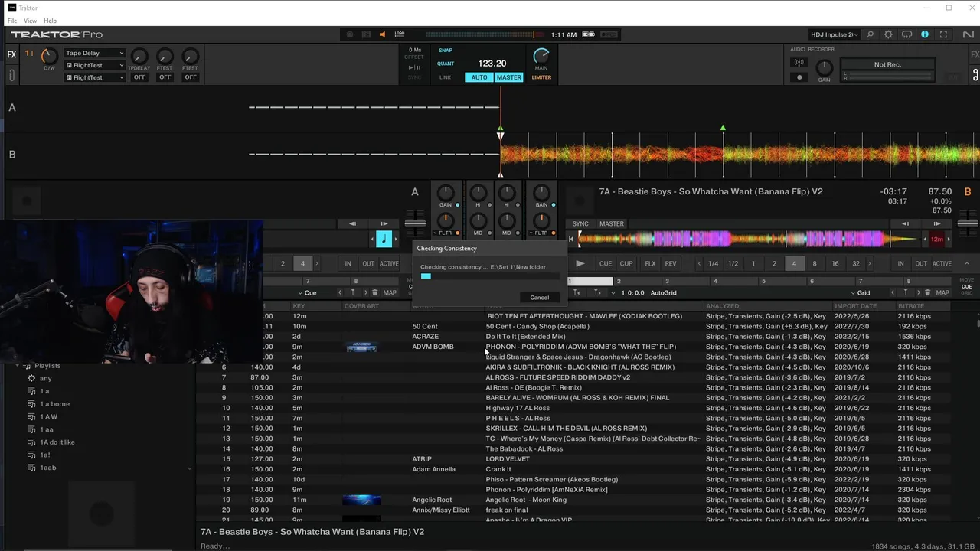Image resolution: width=980 pixels, height=551 pixels.
Task: Decrease the Deck B loop size with left arrow
Action: 698,263
